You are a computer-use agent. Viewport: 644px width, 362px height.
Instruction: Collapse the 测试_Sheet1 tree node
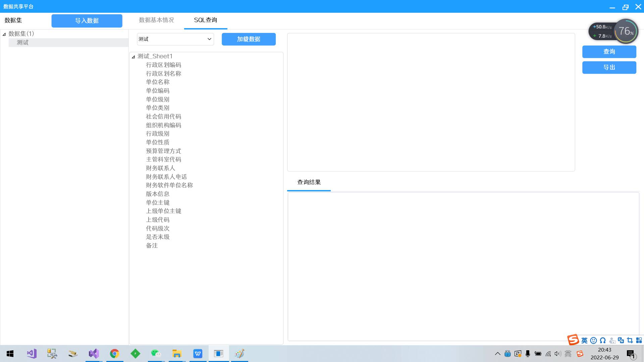tap(133, 57)
